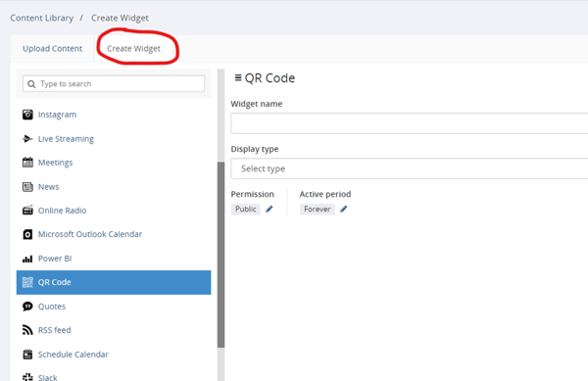Choose the Live Streaming widget icon
This screenshot has width=588, height=381.
(27, 139)
